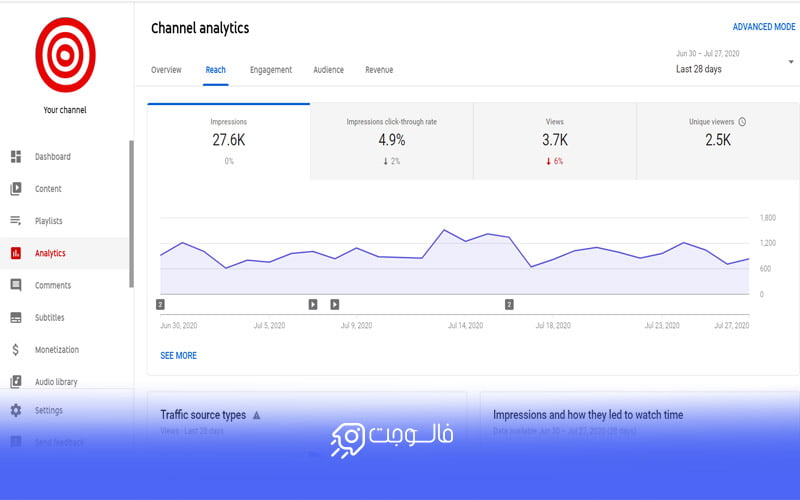
Task: Click the ADVANCED MODE link
Action: click(x=763, y=27)
